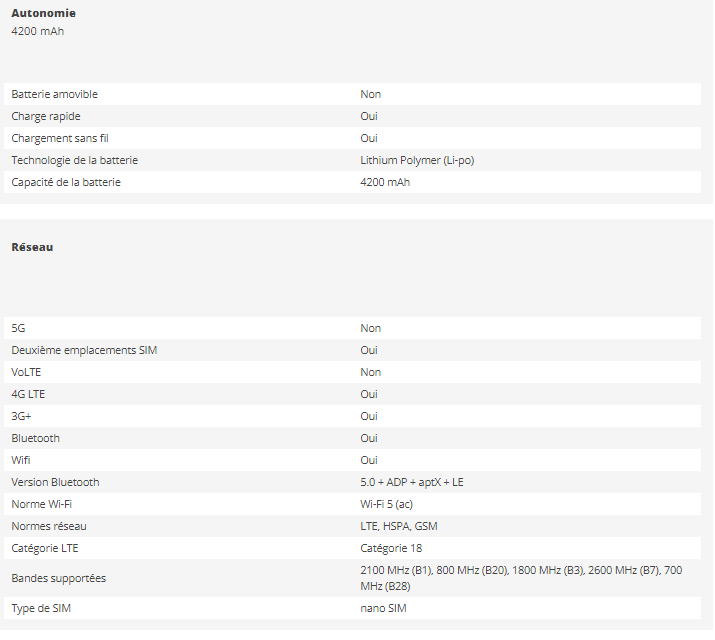Click the Chargement sans fil label
This screenshot has height=640, width=715.
pyautogui.click(x=61, y=138)
